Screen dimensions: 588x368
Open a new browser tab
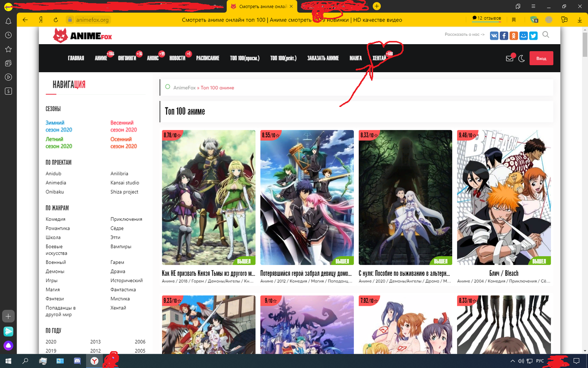click(x=376, y=6)
